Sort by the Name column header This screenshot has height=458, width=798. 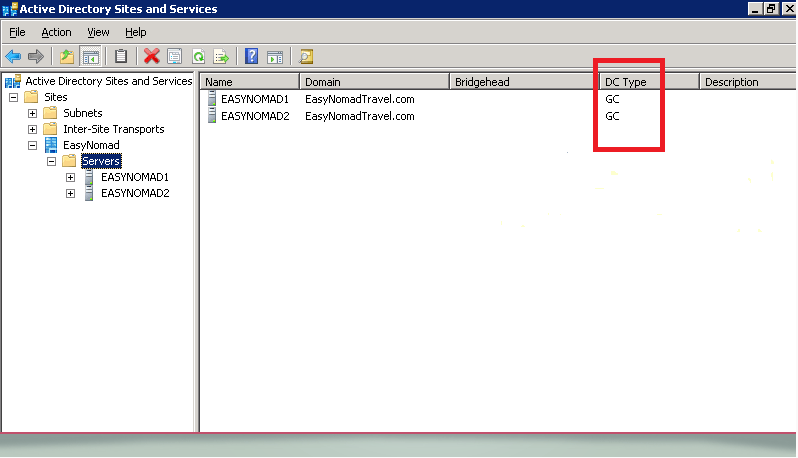(249, 82)
